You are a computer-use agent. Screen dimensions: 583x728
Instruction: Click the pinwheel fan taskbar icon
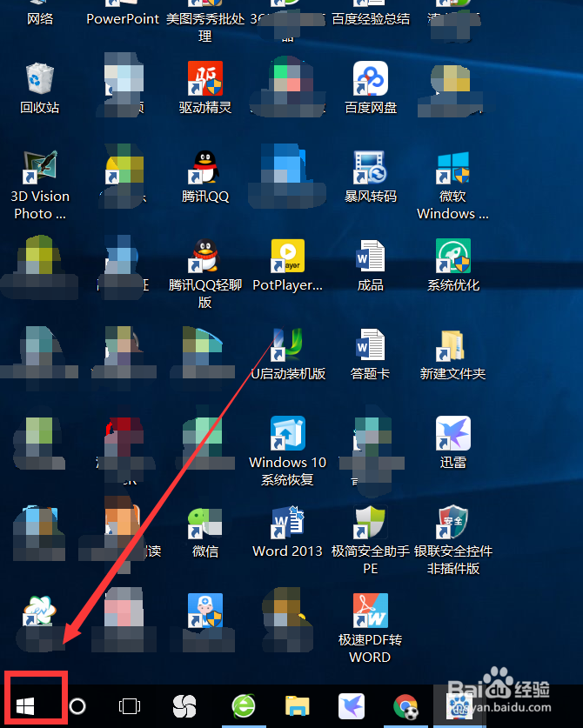tap(184, 706)
